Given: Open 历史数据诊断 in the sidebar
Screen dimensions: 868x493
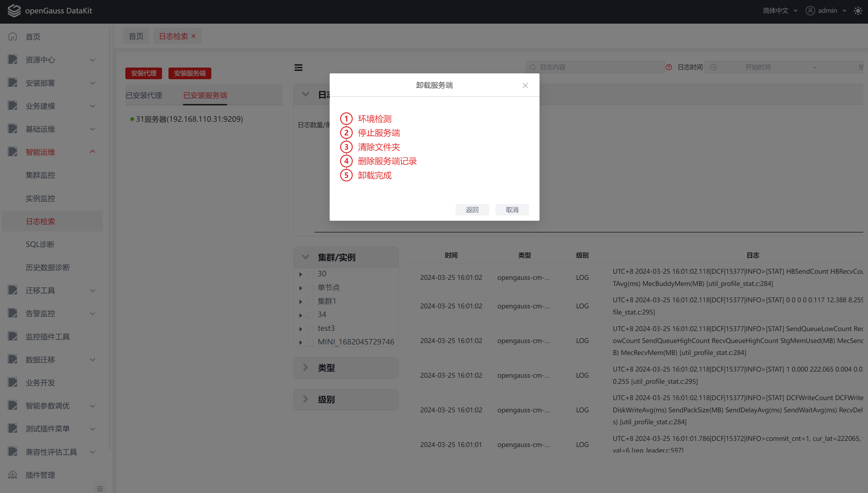Looking at the screenshot, I should (x=48, y=267).
